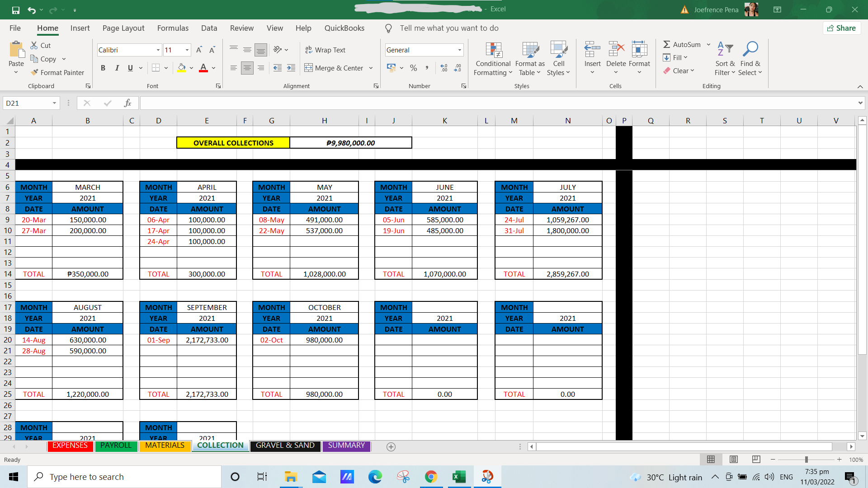This screenshot has width=868, height=488.
Task: Click the Merge & Center icon
Action: (x=308, y=68)
